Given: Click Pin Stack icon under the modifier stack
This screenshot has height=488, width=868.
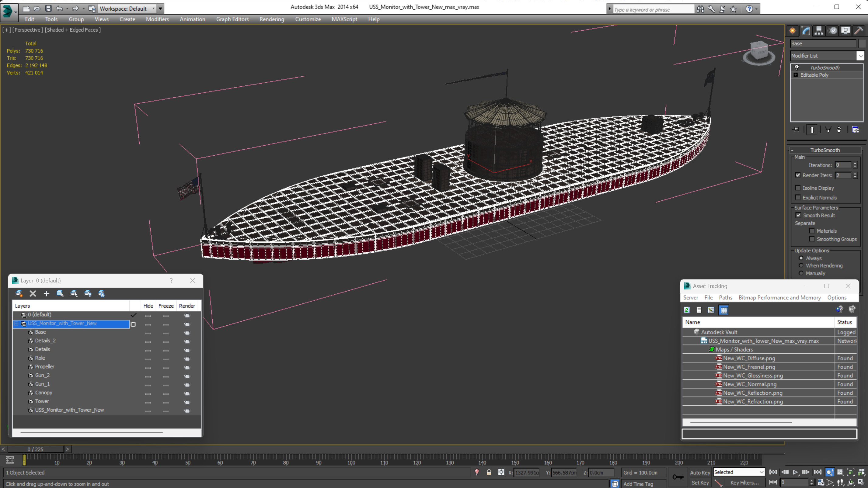Looking at the screenshot, I should click(796, 129).
